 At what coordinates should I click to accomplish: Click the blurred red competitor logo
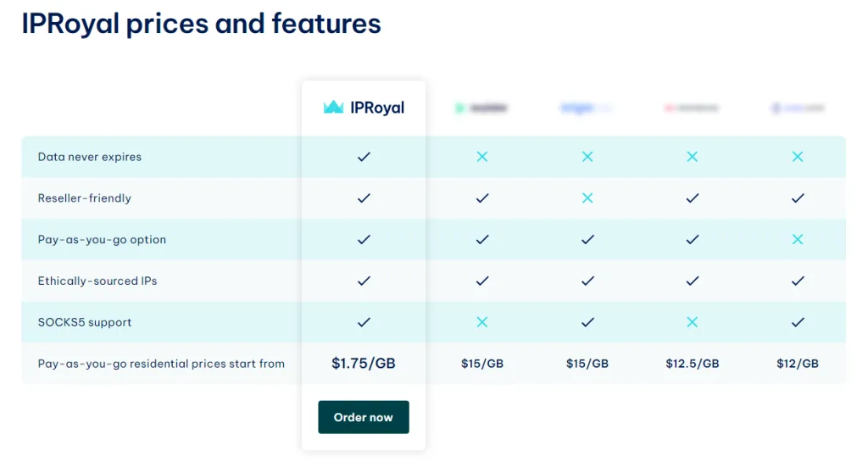coord(692,109)
